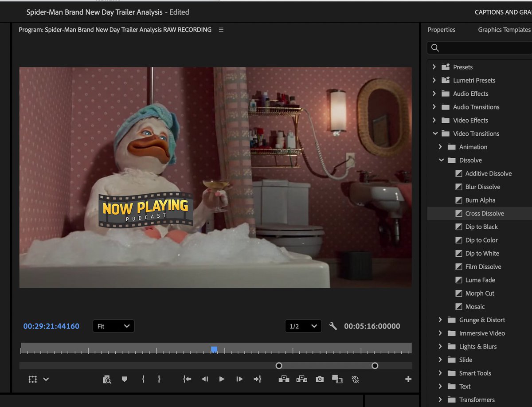Open the Program Monitor settings wrench
The height and width of the screenshot is (407, 532).
pyautogui.click(x=333, y=326)
